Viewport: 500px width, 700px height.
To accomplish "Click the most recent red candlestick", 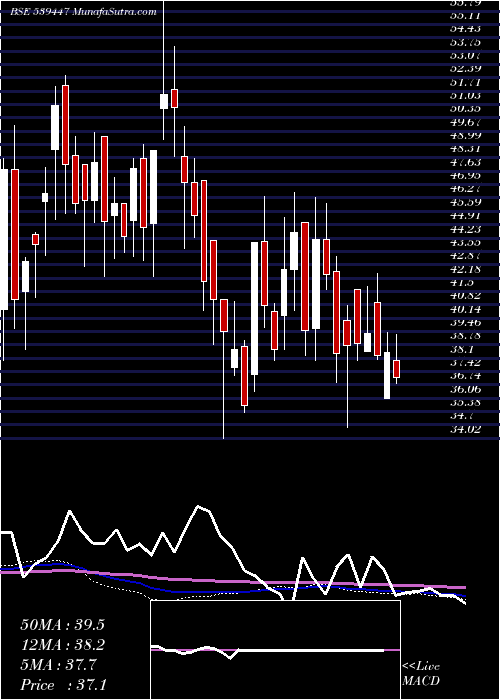I will coord(396,369).
